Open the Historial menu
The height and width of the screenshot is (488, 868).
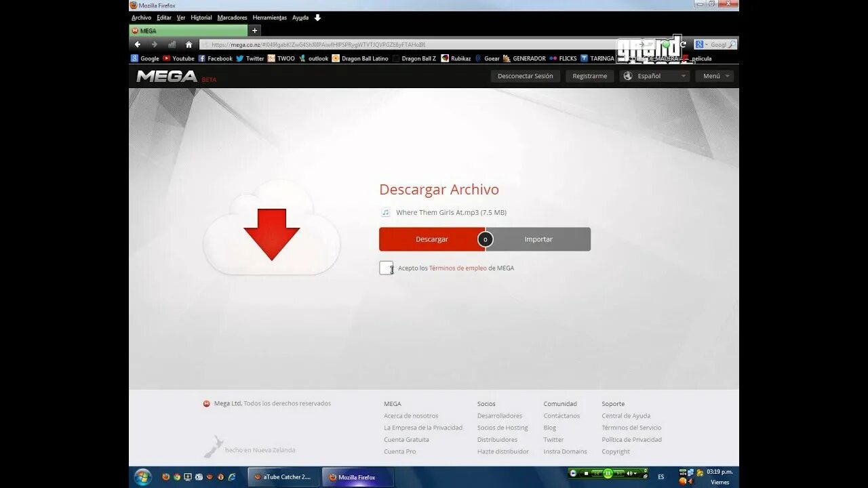click(201, 18)
